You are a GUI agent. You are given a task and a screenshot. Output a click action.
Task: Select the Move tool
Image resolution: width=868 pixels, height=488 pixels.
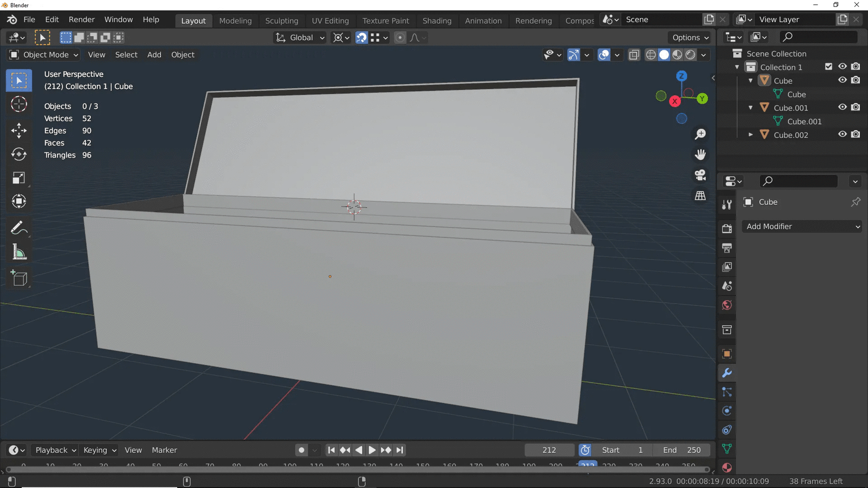tap(19, 131)
